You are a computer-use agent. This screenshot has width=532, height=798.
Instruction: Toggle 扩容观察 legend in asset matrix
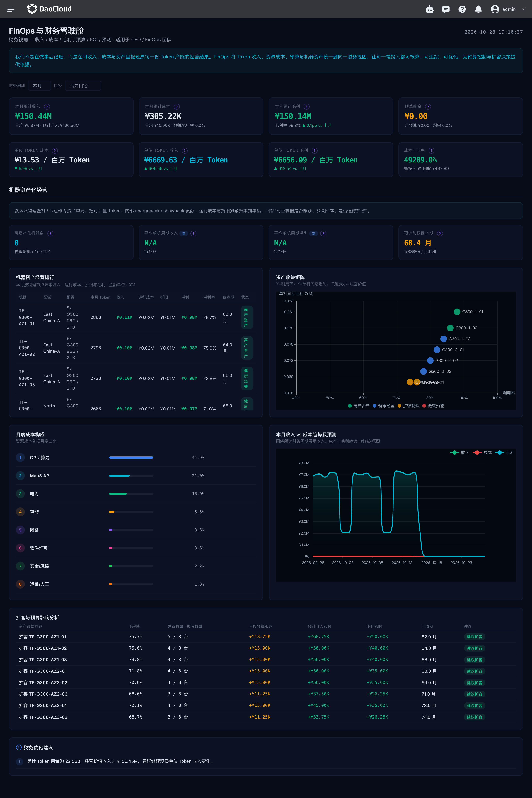pyautogui.click(x=408, y=406)
